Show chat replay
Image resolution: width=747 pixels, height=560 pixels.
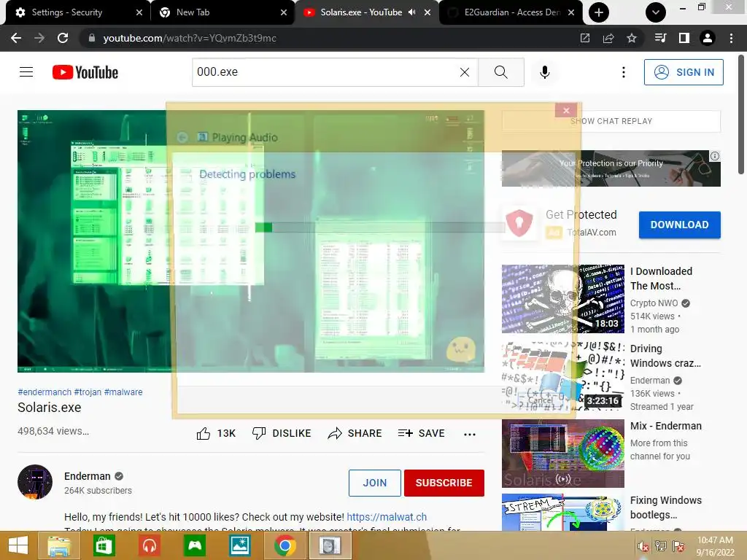point(611,121)
